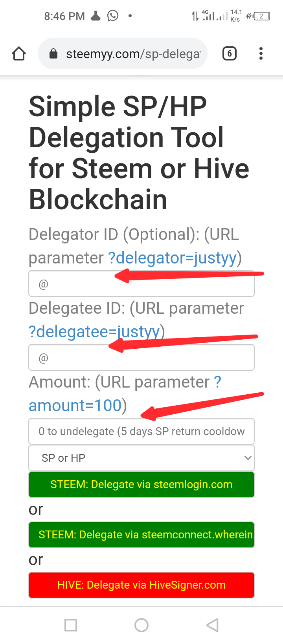
Task: Click the Delegatee ID input field
Action: point(141,357)
